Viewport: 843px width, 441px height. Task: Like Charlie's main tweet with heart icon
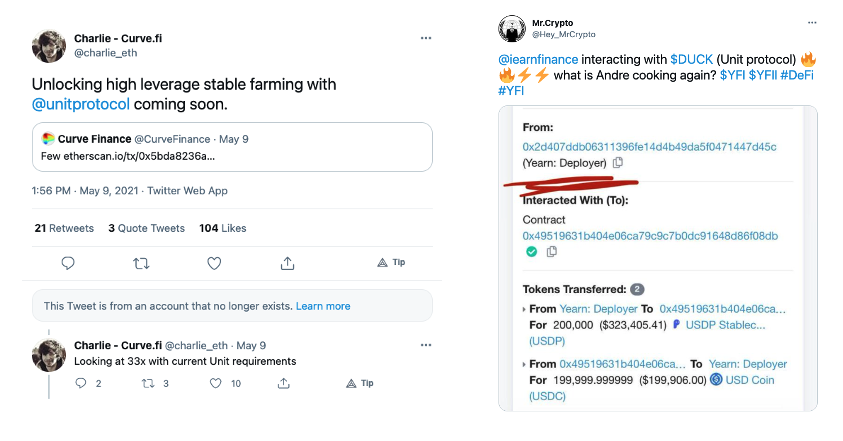coord(214,263)
